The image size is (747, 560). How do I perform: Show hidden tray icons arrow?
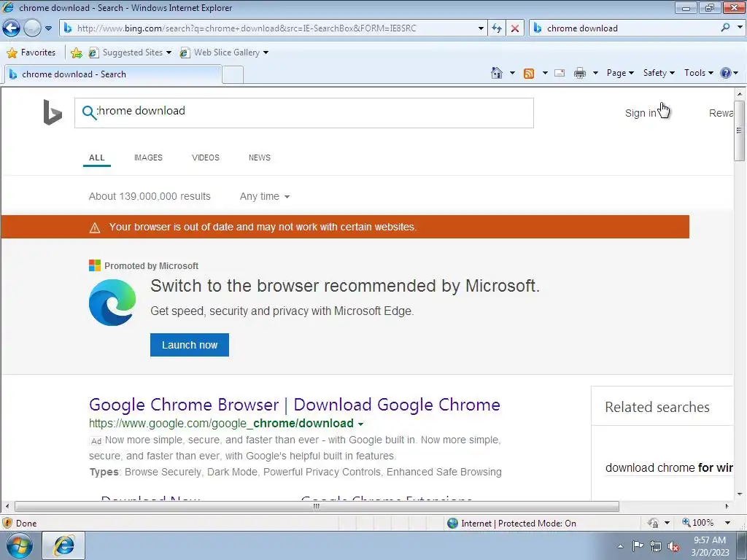coord(620,546)
